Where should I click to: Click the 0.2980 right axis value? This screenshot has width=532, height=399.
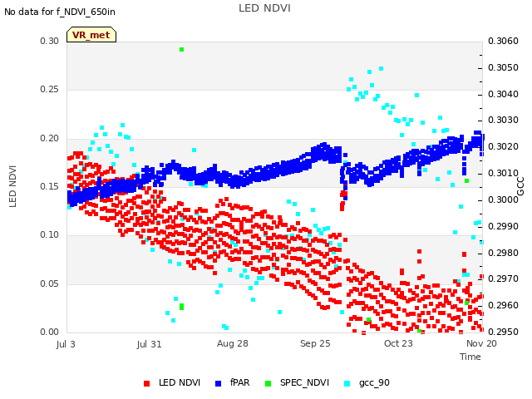[503, 253]
